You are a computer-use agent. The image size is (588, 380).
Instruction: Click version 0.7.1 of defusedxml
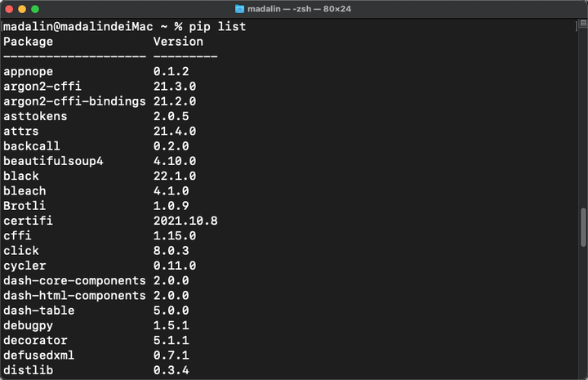coord(171,355)
